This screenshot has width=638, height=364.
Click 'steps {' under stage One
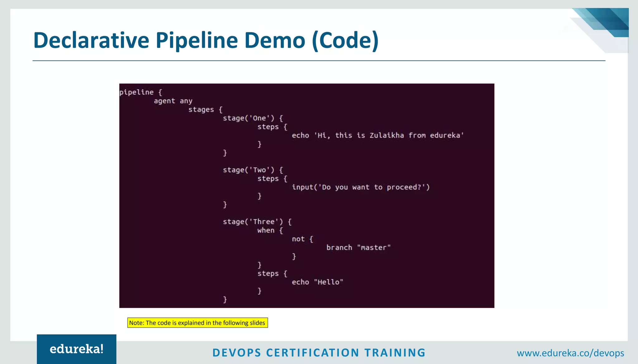point(272,127)
